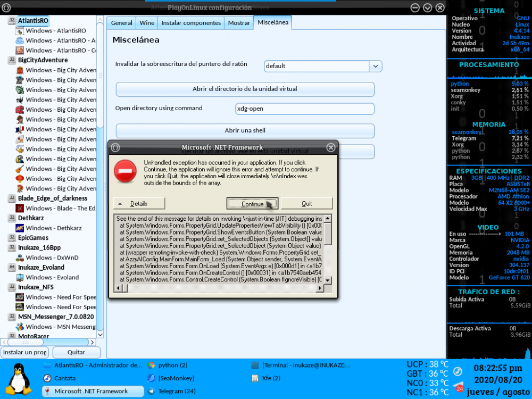Open Cantata from the taskbar
The image size is (532, 399).
64,378
